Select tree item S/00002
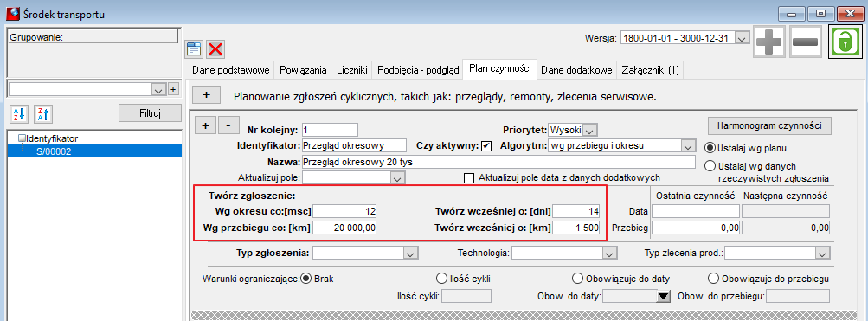The image size is (868, 321). pos(54,151)
